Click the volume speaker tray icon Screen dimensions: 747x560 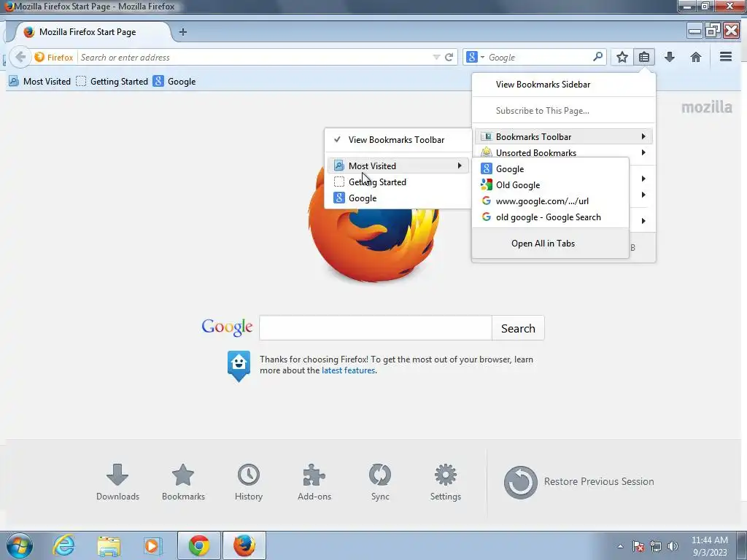coord(673,546)
